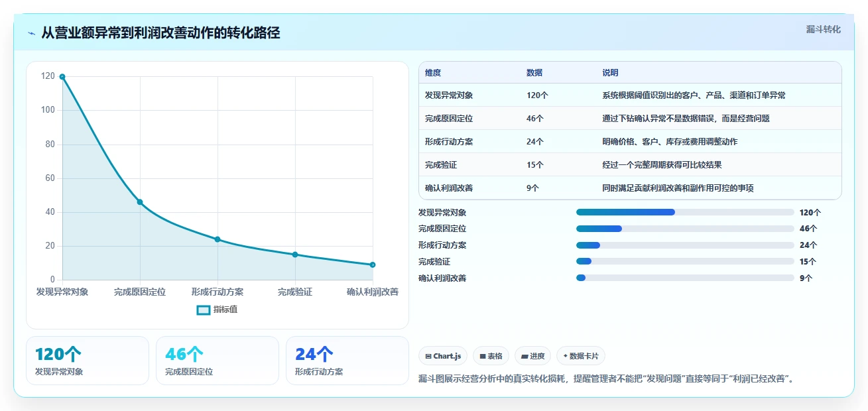Click progress label 完成验证

click(x=434, y=262)
